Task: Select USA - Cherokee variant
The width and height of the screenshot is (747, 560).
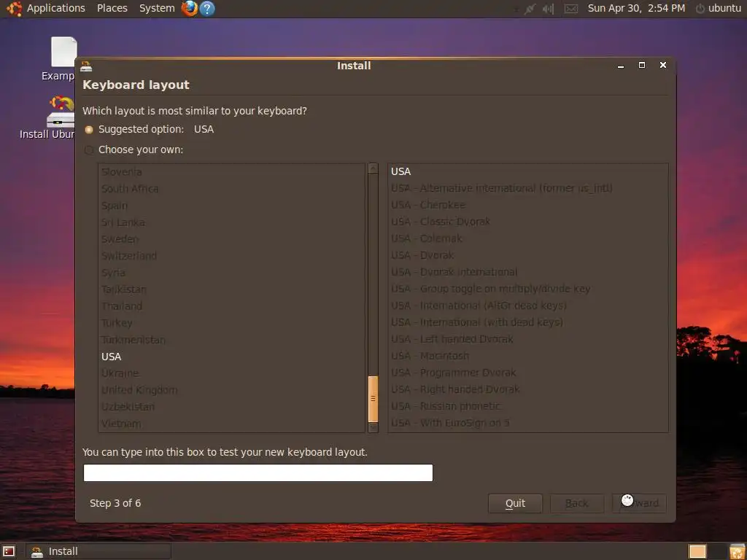Action: pyautogui.click(x=528, y=205)
